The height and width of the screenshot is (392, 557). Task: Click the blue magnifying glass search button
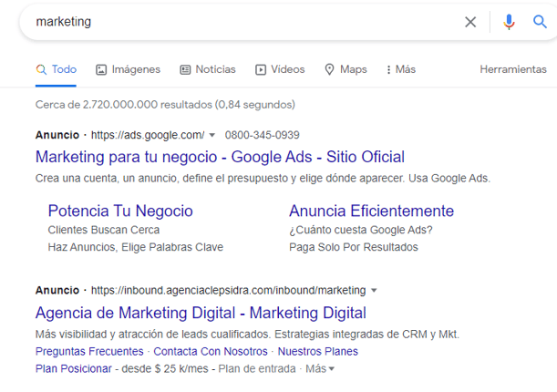click(x=540, y=22)
